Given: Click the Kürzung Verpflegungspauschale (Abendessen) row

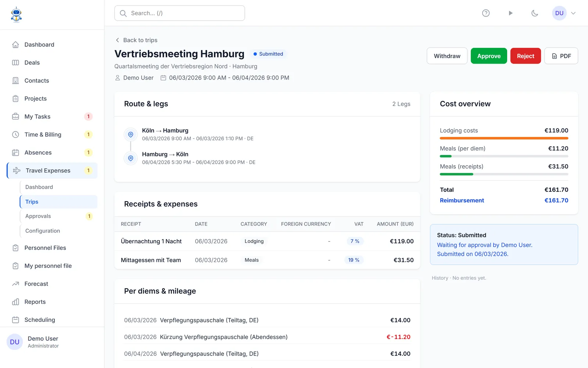Looking at the screenshot, I should [267, 337].
